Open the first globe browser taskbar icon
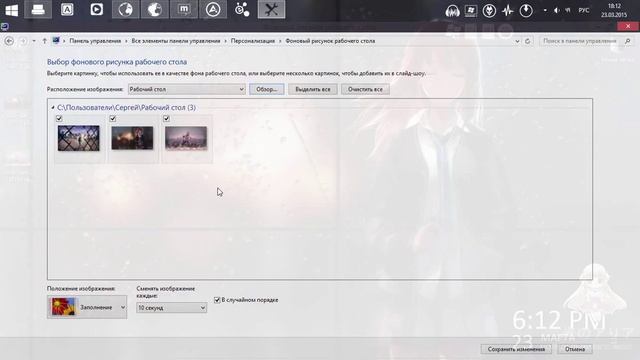This screenshot has width=640, height=360. coord(125,9)
